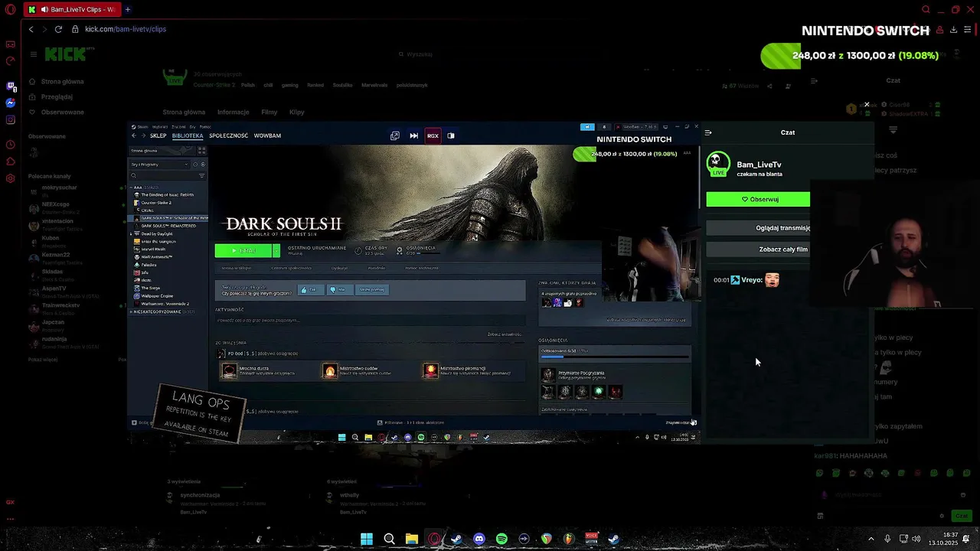Toggle the Kick hamburger sidebar menu

click(x=34, y=54)
